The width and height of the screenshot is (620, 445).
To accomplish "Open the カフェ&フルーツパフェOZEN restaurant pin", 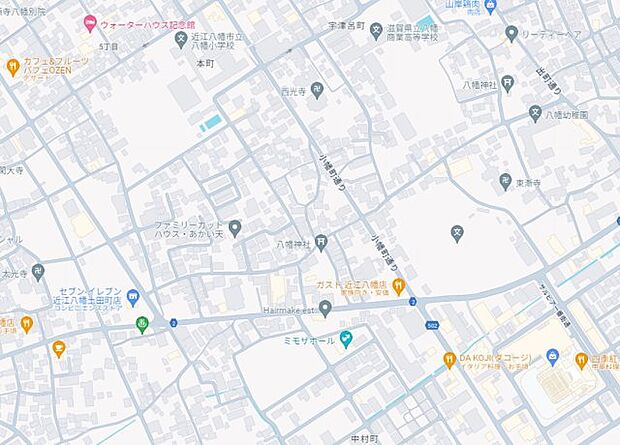I will click(13, 67).
